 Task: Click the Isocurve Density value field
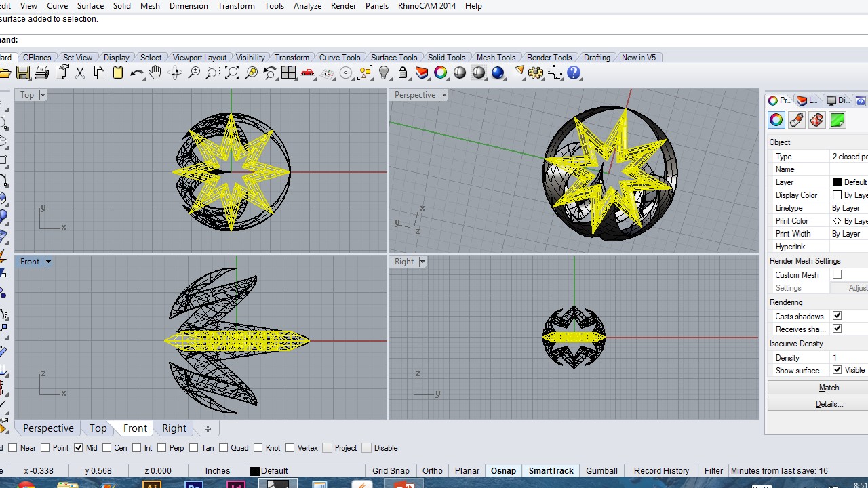[849, 358]
